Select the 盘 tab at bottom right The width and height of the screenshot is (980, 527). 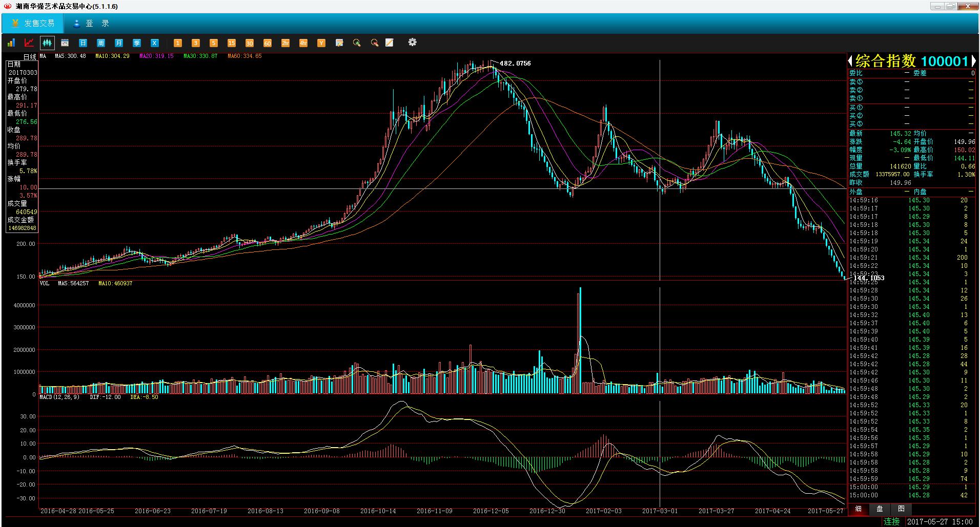pyautogui.click(x=880, y=509)
